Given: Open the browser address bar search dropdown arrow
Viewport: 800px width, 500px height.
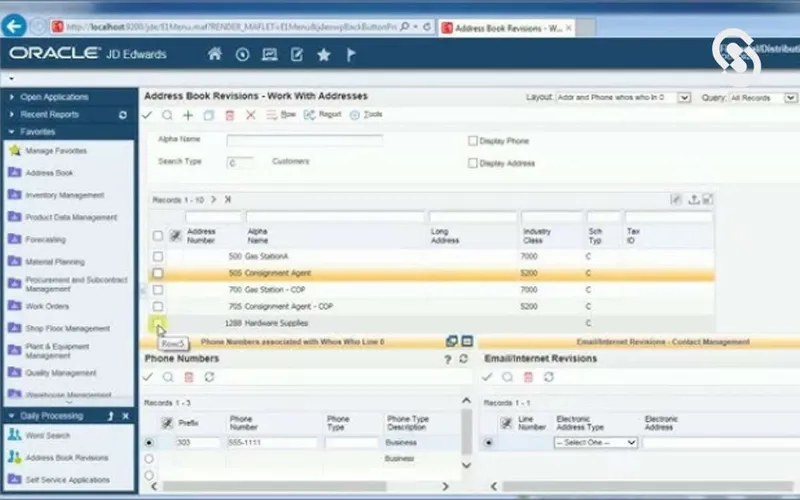Looking at the screenshot, I should (x=415, y=27).
